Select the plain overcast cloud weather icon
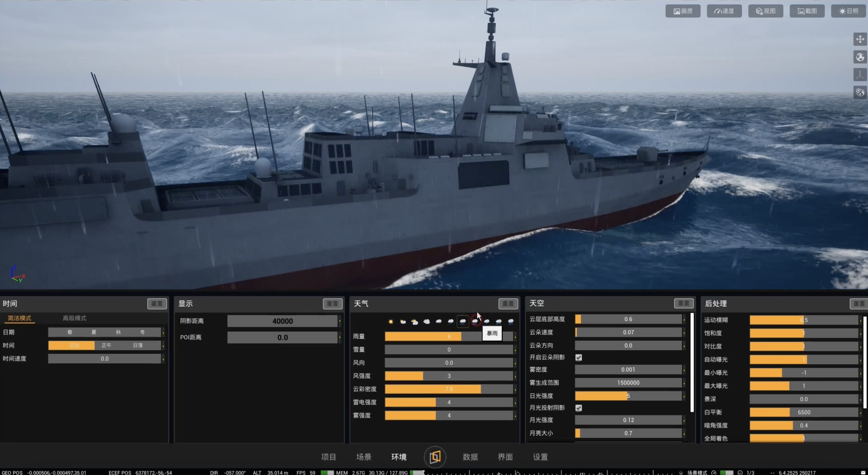Viewport: 868px width, 475px height. (427, 321)
